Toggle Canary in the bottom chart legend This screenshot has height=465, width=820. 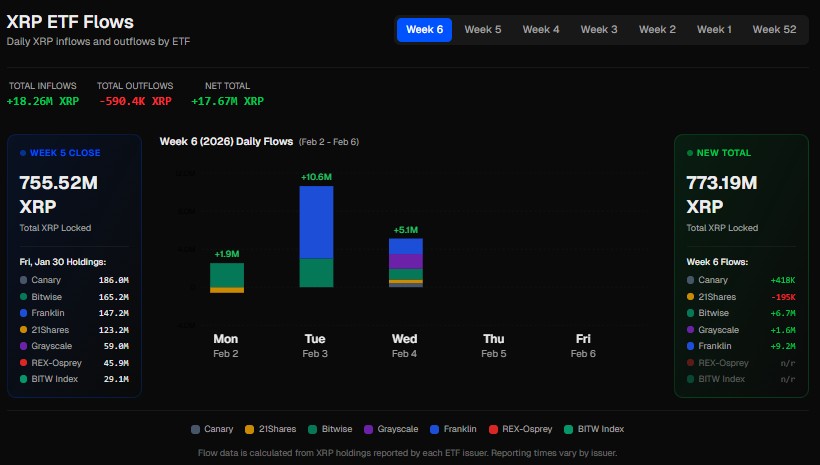pyautogui.click(x=212, y=429)
